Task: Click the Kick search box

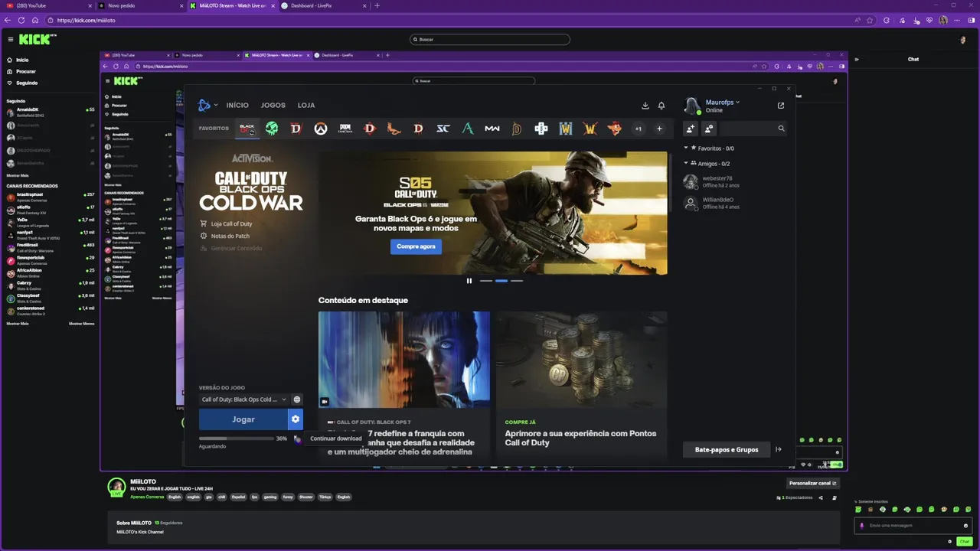Action: click(x=490, y=39)
